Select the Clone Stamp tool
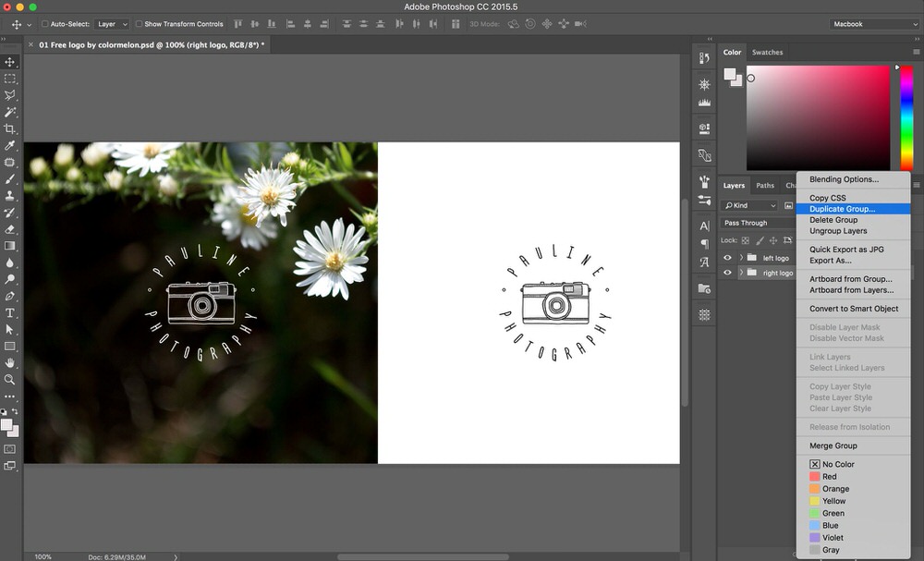Viewport: 924px width, 561px height. pyautogui.click(x=10, y=196)
